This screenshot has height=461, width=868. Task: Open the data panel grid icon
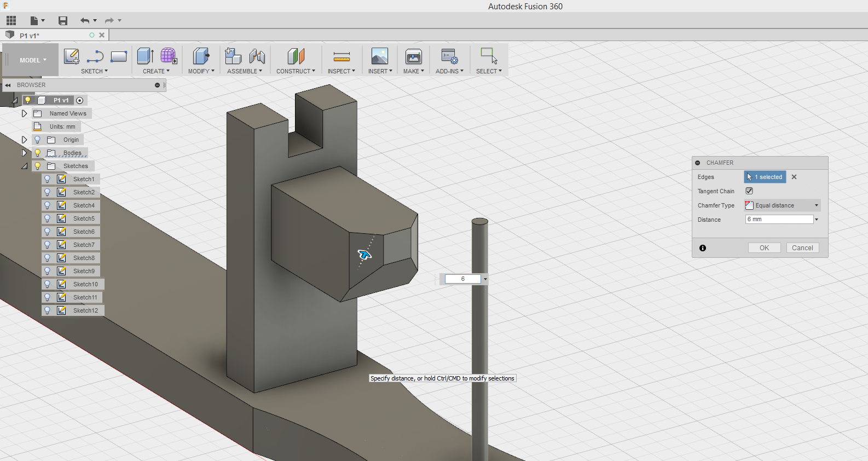tap(11, 21)
